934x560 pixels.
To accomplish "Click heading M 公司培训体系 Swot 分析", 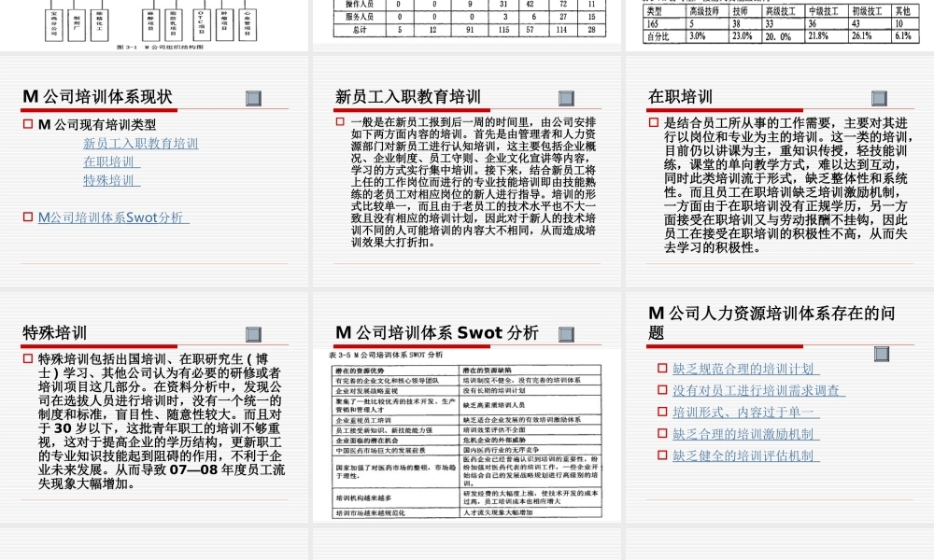I will tap(437, 332).
